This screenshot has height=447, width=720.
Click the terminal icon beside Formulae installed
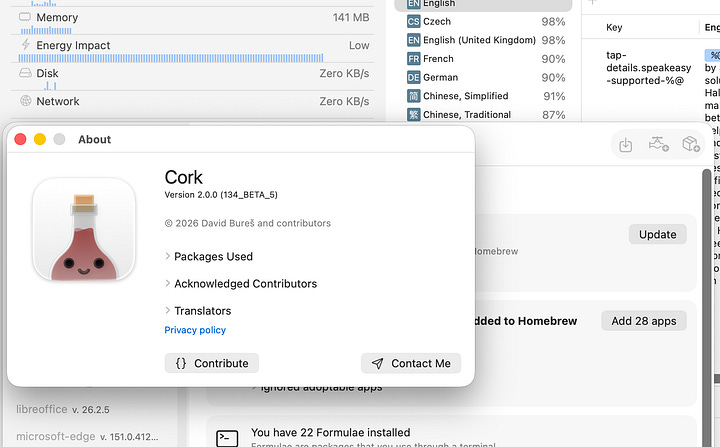pyautogui.click(x=227, y=438)
